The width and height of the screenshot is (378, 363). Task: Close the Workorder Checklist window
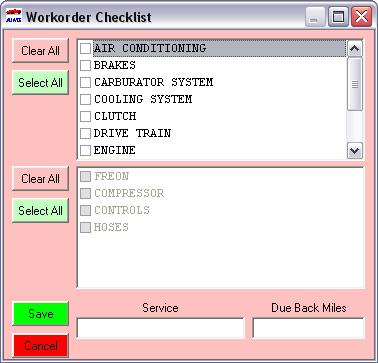pyautogui.click(x=361, y=17)
